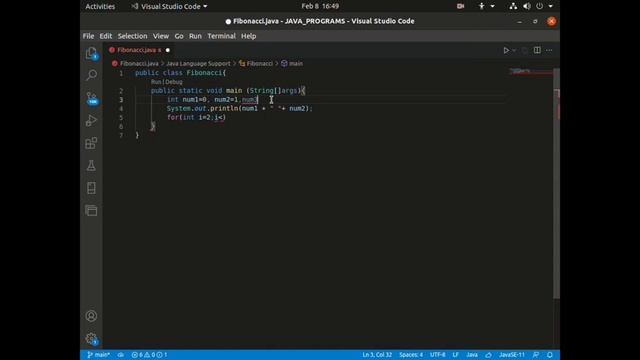
Task: Click the main* git branch indicator
Action: point(98,355)
